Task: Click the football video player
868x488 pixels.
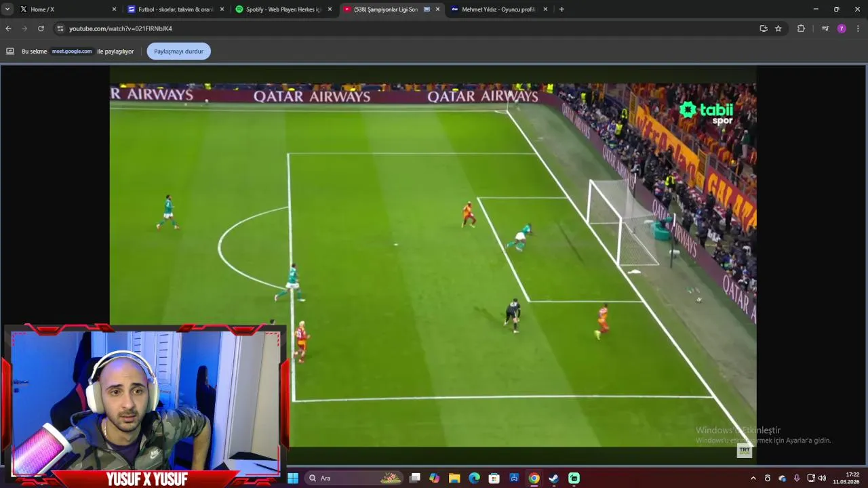Action: [433, 265]
